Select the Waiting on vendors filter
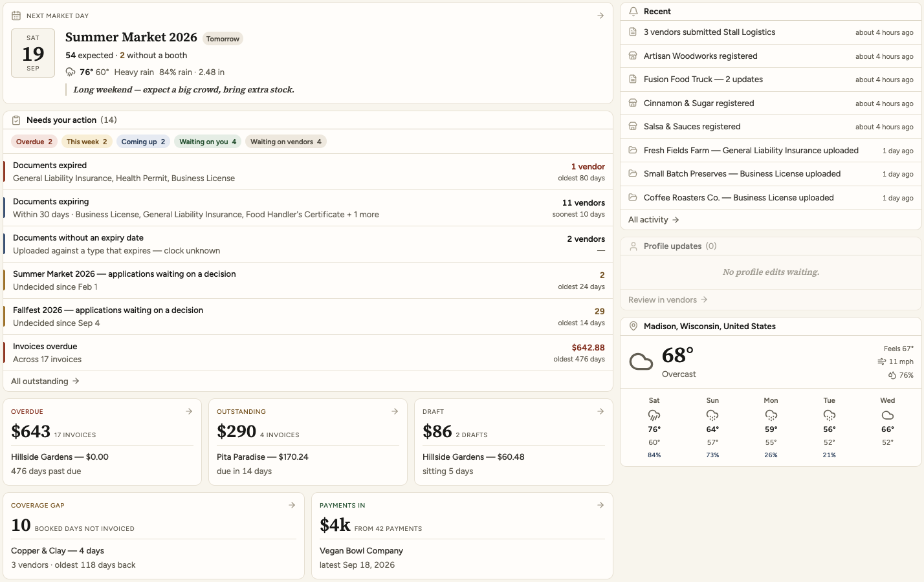Viewport: 924px width, 582px height. pyautogui.click(x=286, y=142)
